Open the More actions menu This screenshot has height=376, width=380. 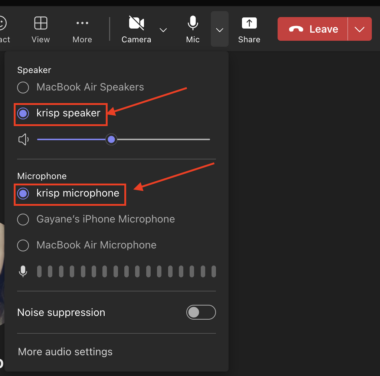point(82,29)
